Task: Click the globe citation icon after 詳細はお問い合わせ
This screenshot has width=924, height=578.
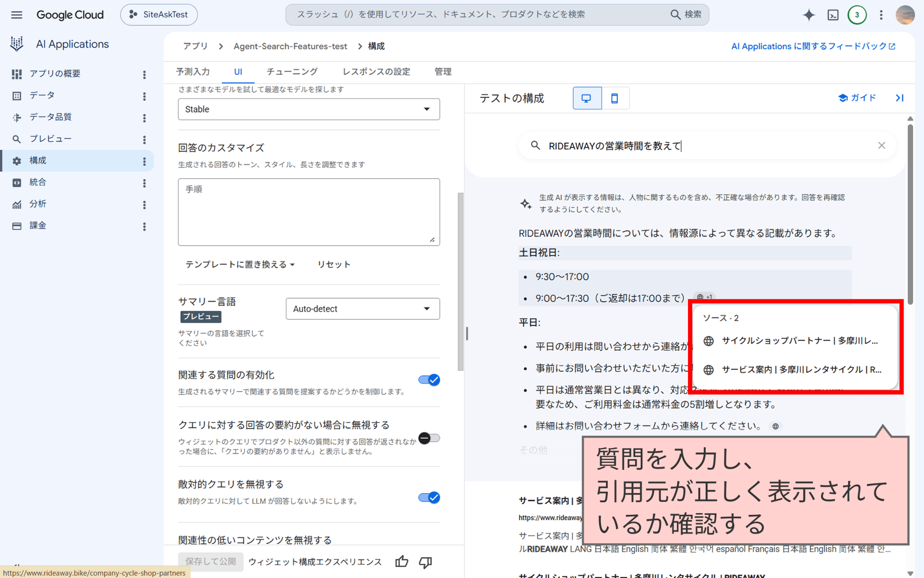Action: pyautogui.click(x=775, y=426)
